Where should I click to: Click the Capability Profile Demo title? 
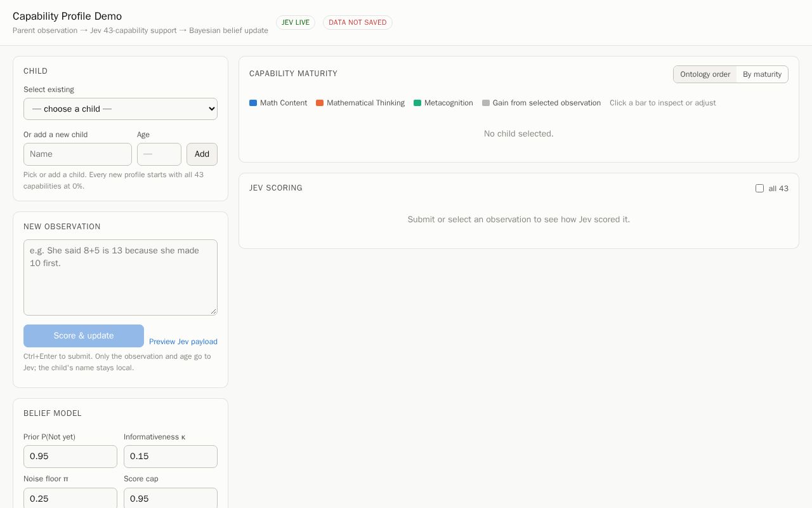pyautogui.click(x=67, y=16)
